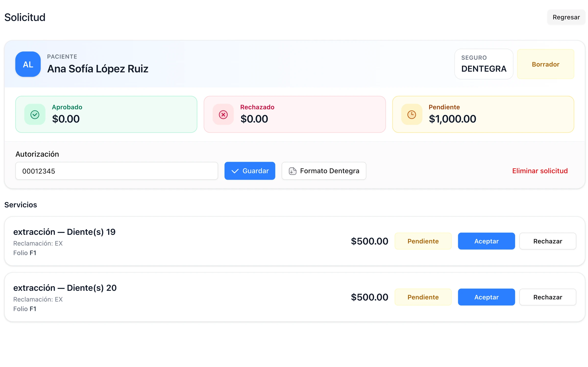Image resolution: width=588 pixels, height=367 pixels.
Task: Click the red Rechazado X icon
Action: point(223,115)
